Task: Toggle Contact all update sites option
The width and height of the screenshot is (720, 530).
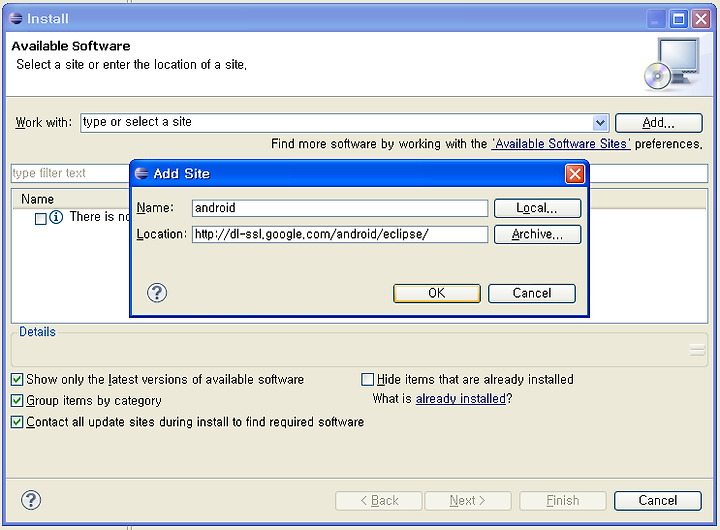Action: click(x=17, y=422)
